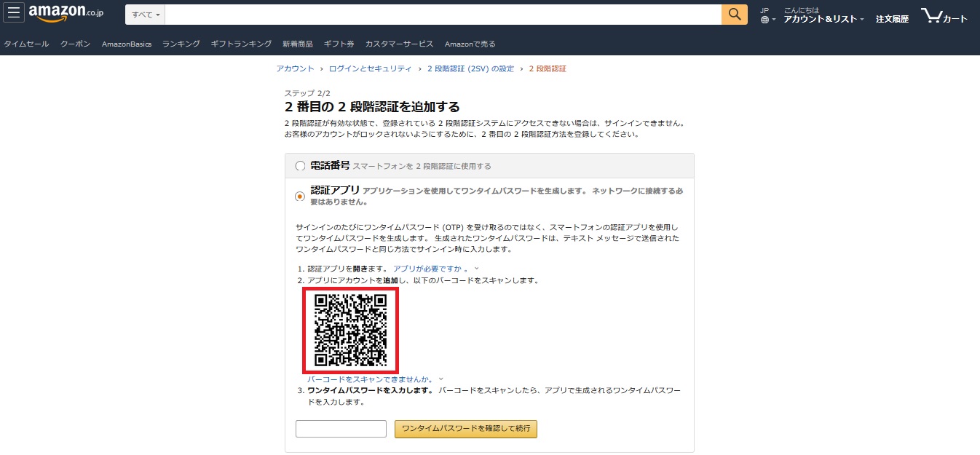
Task: Expand バーコードをスキャンできませんか link
Action: pos(375,379)
